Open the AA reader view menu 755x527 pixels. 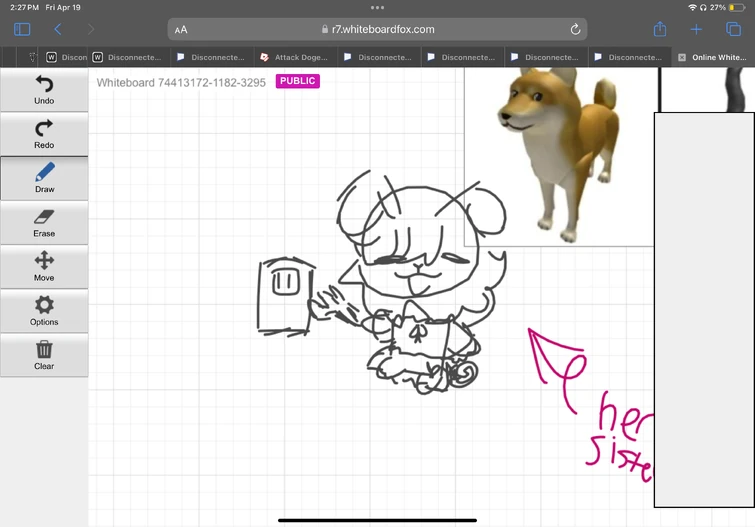click(181, 30)
